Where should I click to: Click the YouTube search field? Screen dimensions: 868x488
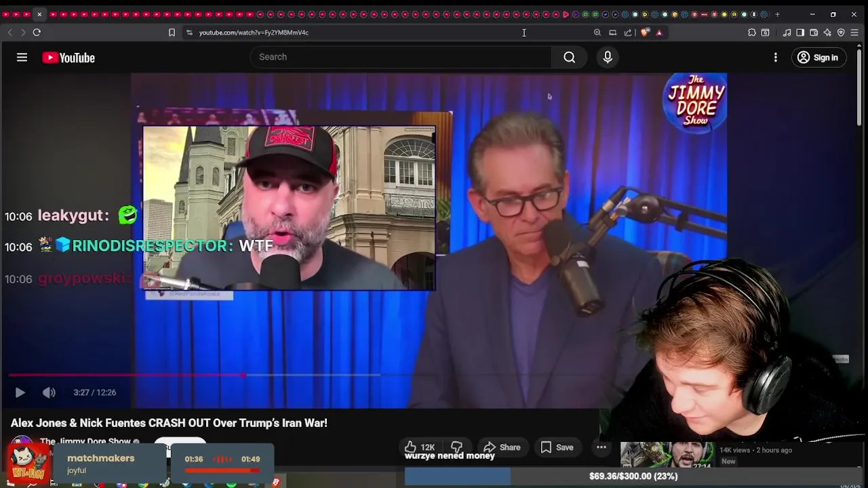coord(401,57)
